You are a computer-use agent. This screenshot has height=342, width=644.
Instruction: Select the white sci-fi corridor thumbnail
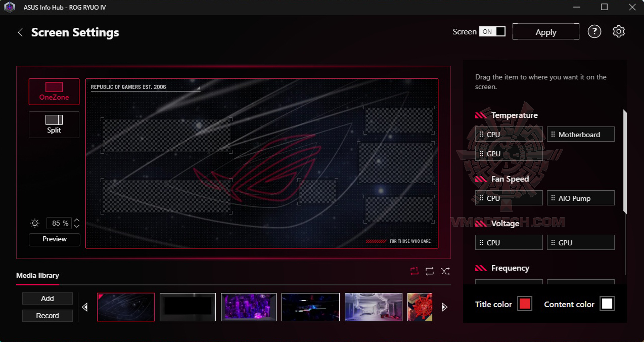point(374,307)
